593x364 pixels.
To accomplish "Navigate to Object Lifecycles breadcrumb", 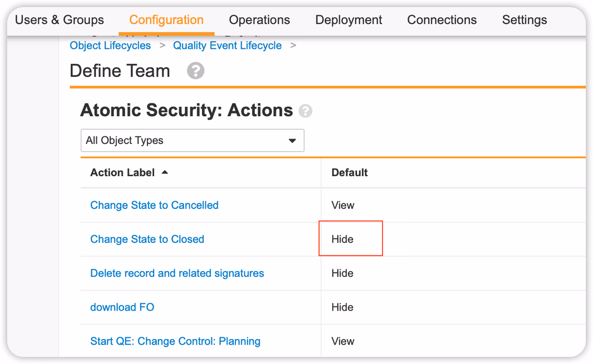I will pos(110,46).
